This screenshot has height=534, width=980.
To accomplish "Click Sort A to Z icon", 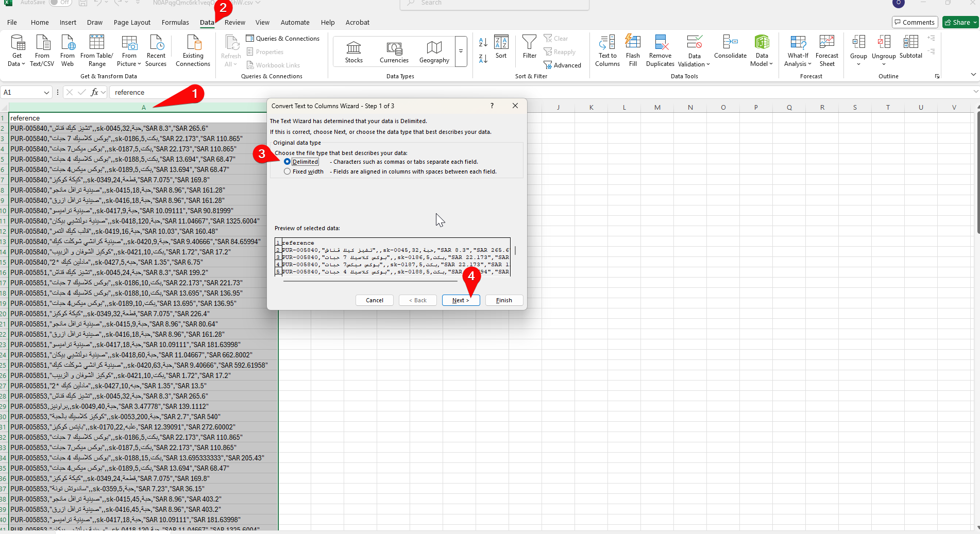I will pyautogui.click(x=483, y=42).
